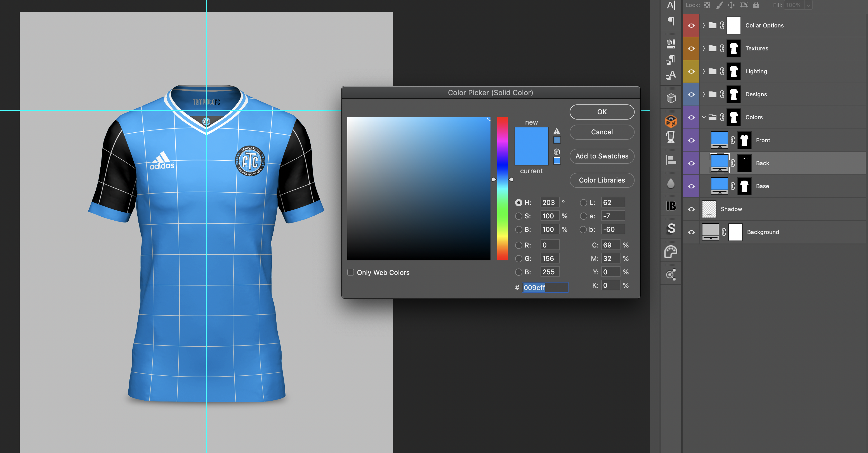Select the R red radio button

[518, 245]
